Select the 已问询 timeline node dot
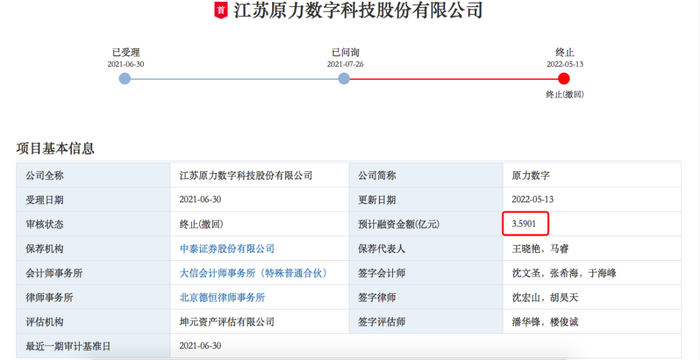This screenshot has height=360, width=700. pyautogui.click(x=344, y=79)
